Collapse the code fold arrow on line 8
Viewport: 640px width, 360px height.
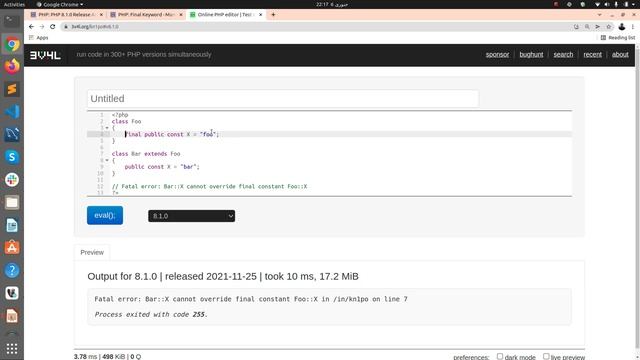click(107, 160)
